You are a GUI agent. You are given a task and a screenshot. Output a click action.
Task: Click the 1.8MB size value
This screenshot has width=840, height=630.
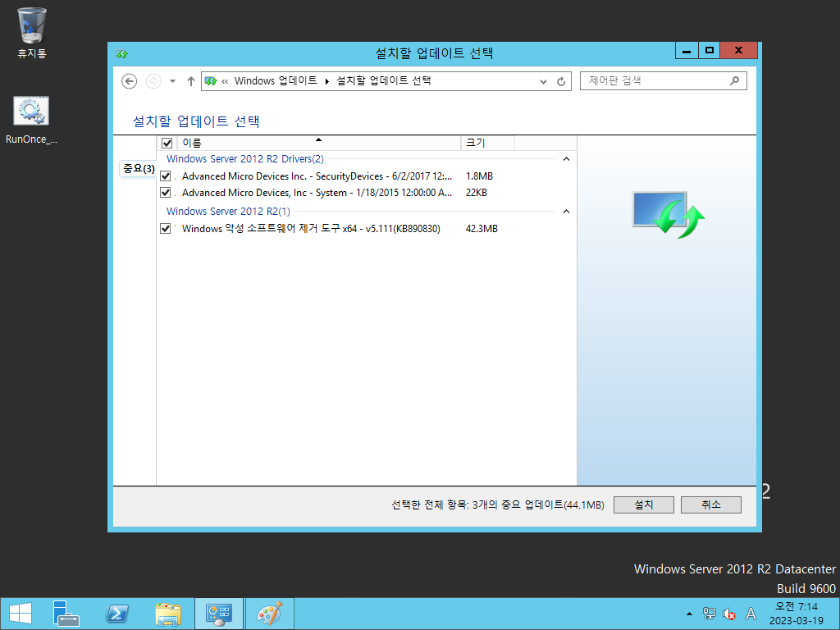[479, 176]
